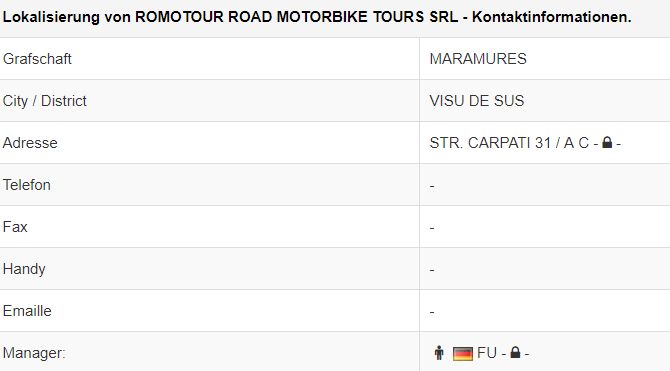Image resolution: width=670 pixels, height=371 pixels.
Task: Click the City / District label
Action: [44, 101]
